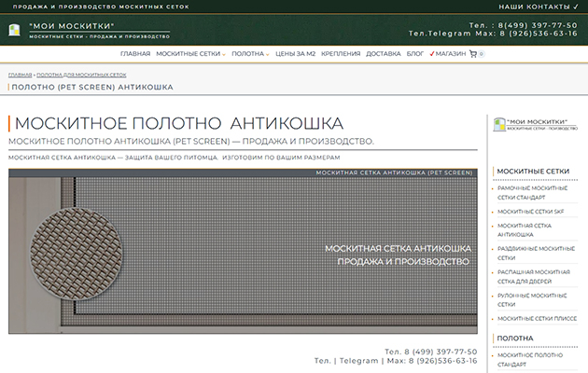
Task: Click the antikoshka mesh banner image
Action: click(x=243, y=251)
